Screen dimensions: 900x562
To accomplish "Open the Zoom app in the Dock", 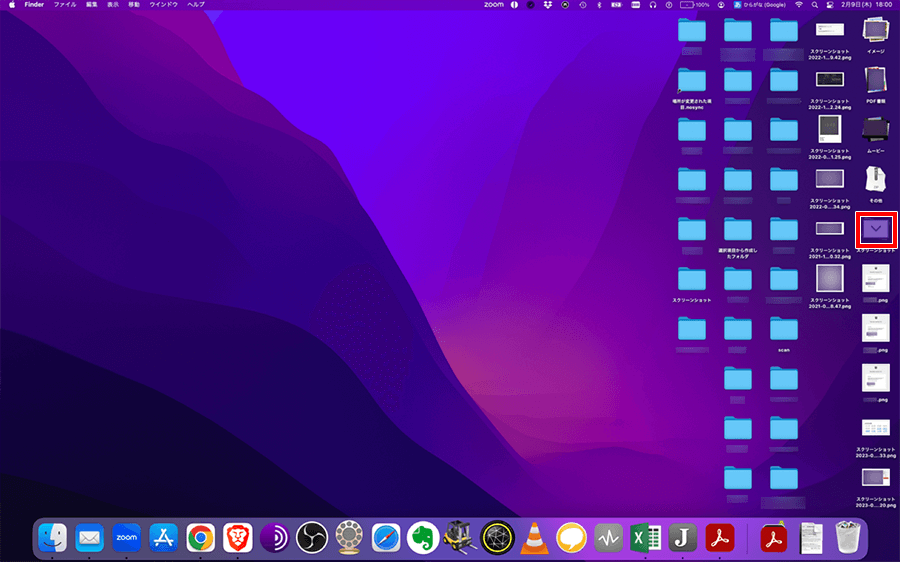I will click(126, 538).
